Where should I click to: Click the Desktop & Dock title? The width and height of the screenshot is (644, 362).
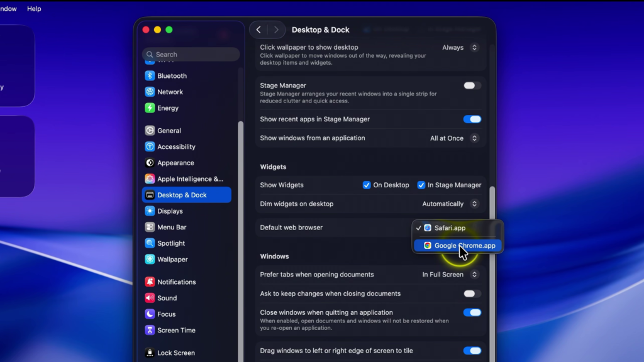(x=320, y=30)
